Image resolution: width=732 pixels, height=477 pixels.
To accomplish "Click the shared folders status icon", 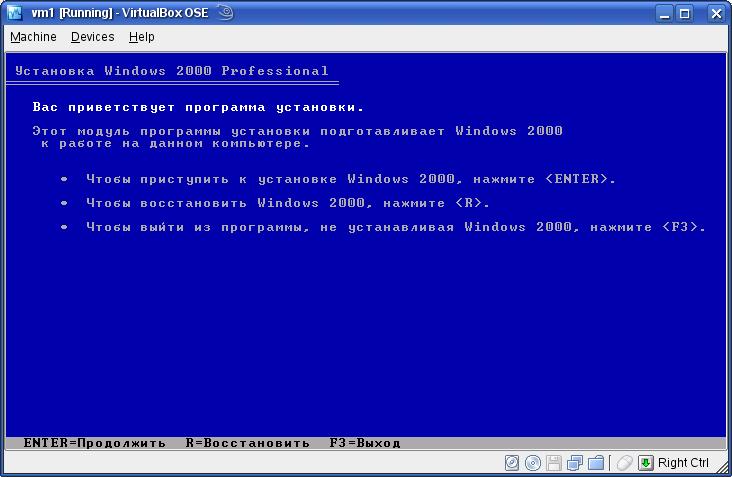I will (x=596, y=463).
